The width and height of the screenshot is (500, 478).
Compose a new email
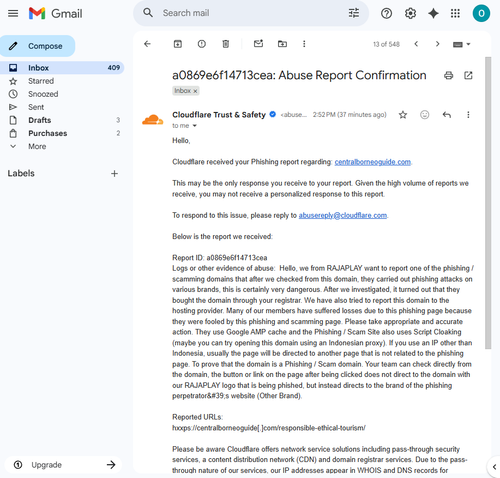[38, 46]
